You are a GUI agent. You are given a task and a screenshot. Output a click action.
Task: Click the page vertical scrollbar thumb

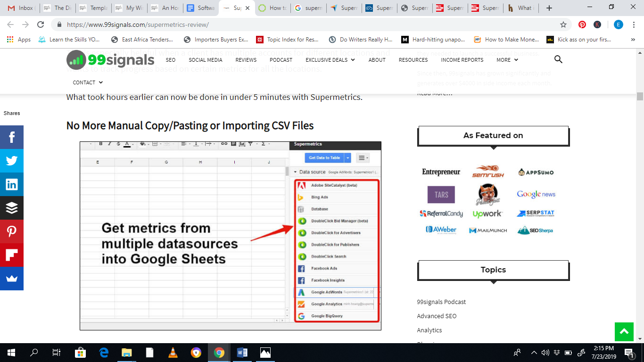click(x=640, y=97)
